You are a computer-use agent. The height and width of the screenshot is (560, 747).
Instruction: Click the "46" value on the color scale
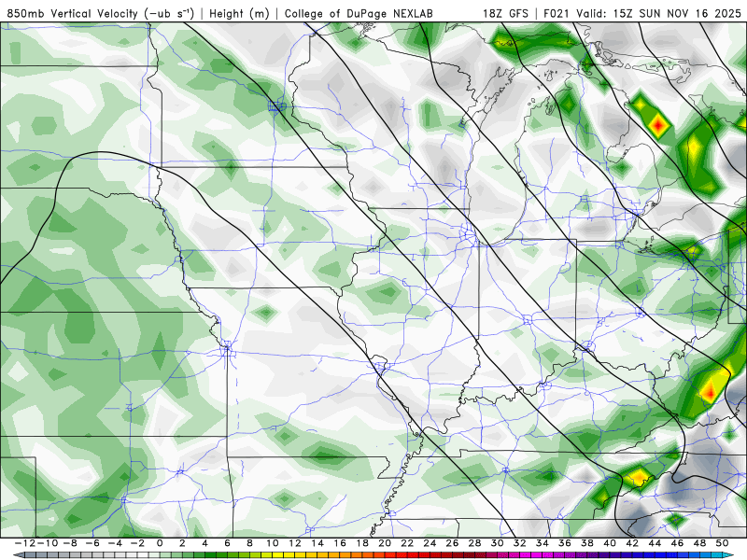click(x=677, y=543)
